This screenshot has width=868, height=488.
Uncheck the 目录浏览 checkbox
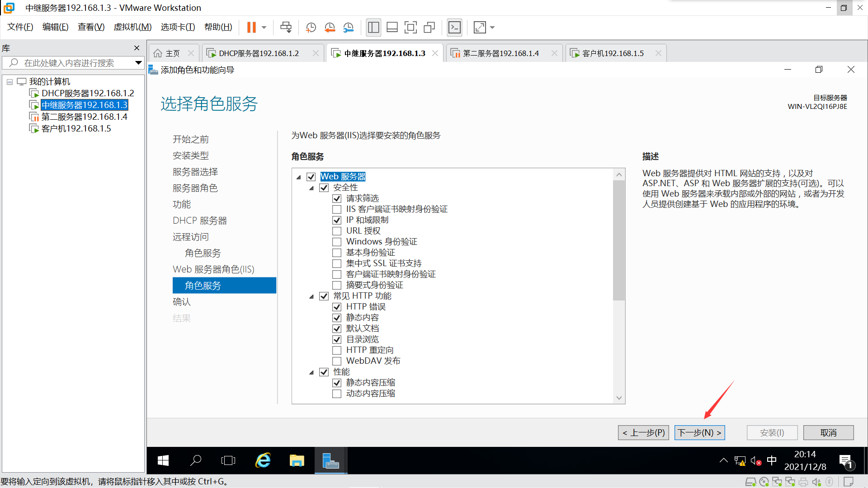(337, 339)
